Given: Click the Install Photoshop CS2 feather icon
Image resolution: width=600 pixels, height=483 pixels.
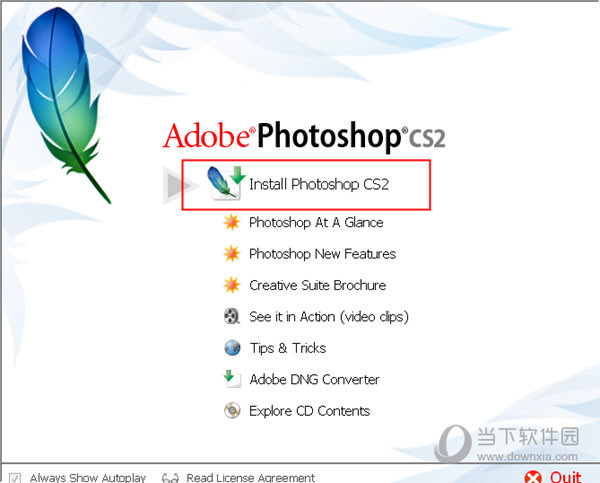Looking at the screenshot, I should coord(227,183).
